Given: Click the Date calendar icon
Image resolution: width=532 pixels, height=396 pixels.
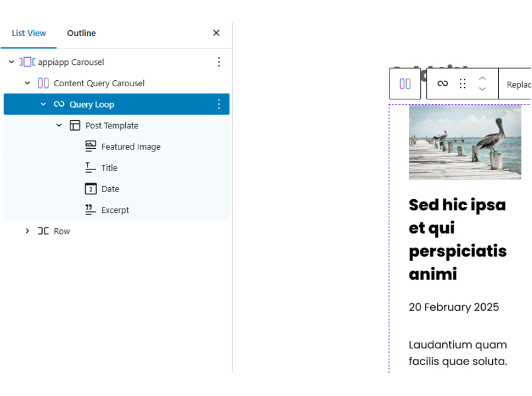Looking at the screenshot, I should [x=90, y=189].
